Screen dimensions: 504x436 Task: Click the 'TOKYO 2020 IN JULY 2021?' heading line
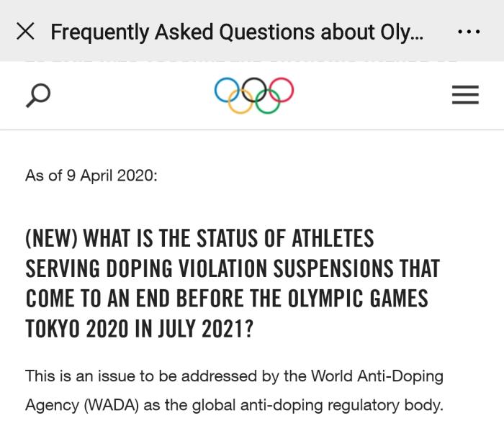tap(140, 328)
